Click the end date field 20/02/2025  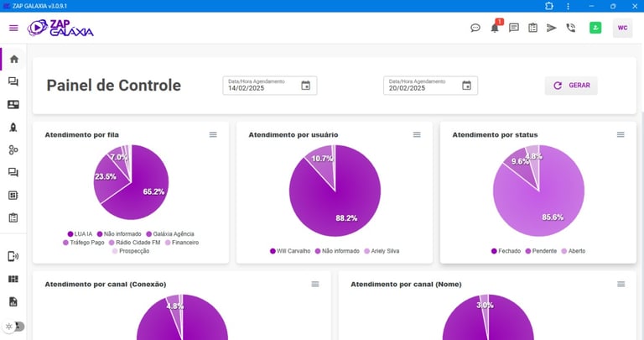coord(430,86)
